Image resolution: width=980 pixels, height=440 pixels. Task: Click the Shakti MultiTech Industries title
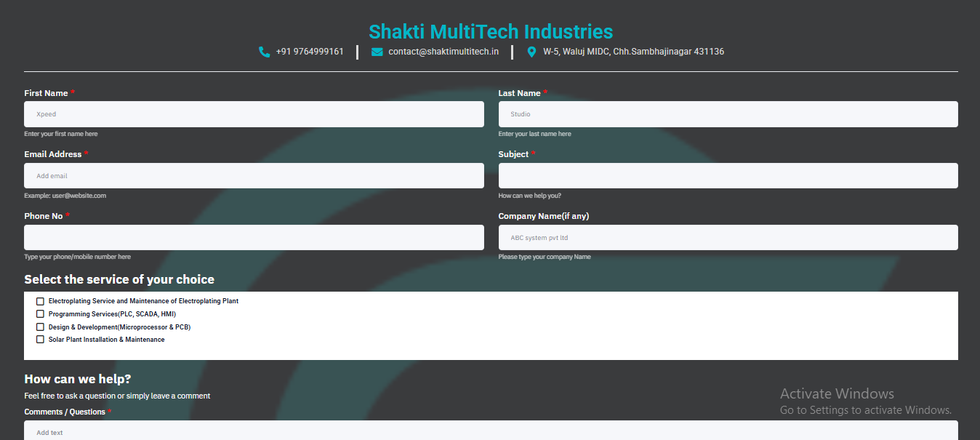tap(491, 31)
